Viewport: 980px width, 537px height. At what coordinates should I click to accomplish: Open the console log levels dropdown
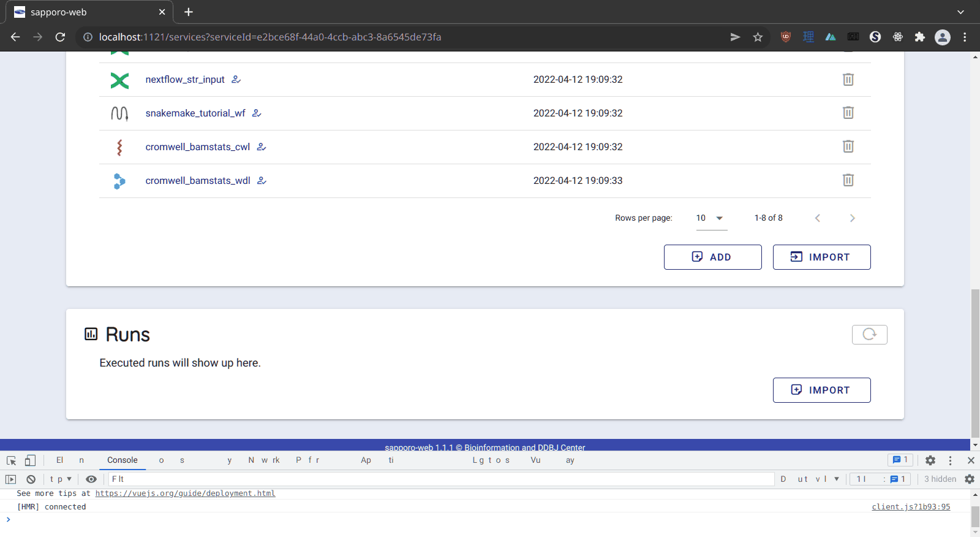click(810, 479)
